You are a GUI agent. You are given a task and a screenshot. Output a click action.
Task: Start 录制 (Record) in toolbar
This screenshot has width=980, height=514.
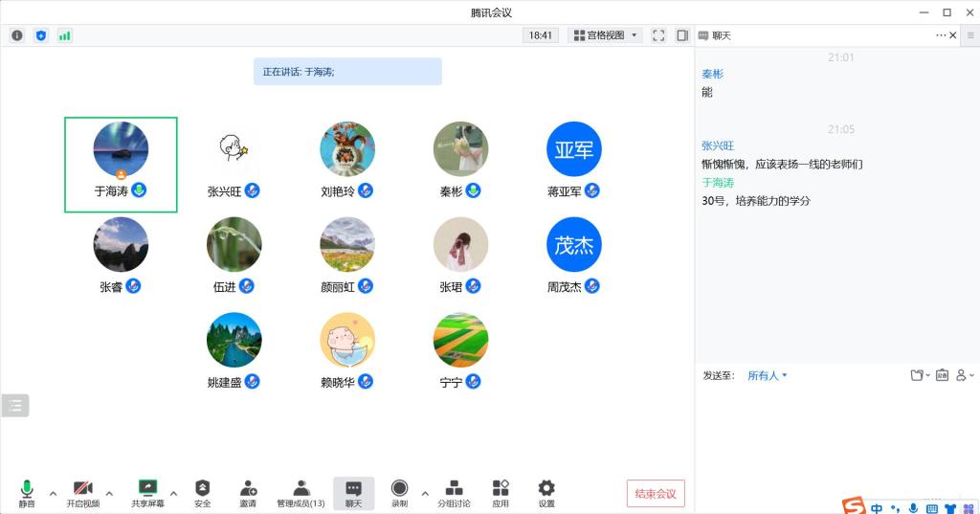399,492
